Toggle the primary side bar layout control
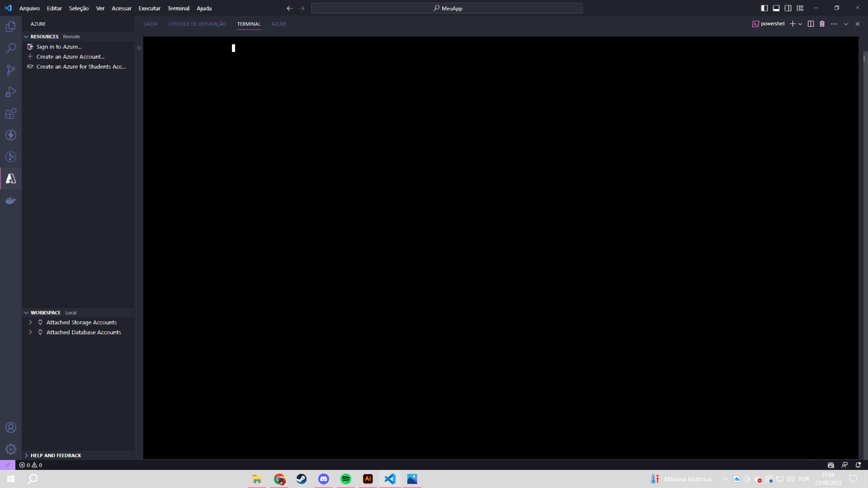The width and height of the screenshot is (868, 488). coord(764,8)
